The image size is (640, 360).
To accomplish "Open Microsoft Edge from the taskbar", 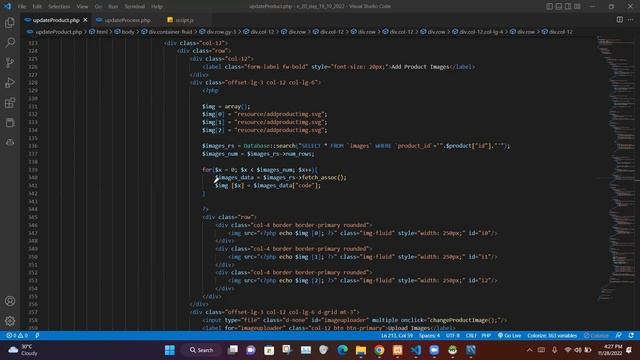I will [342, 350].
